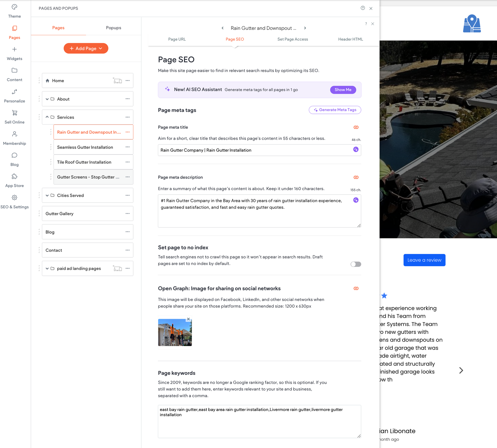The width and height of the screenshot is (497, 448).
Task: Click help icon in Pages and Popups header
Action: coord(363,8)
